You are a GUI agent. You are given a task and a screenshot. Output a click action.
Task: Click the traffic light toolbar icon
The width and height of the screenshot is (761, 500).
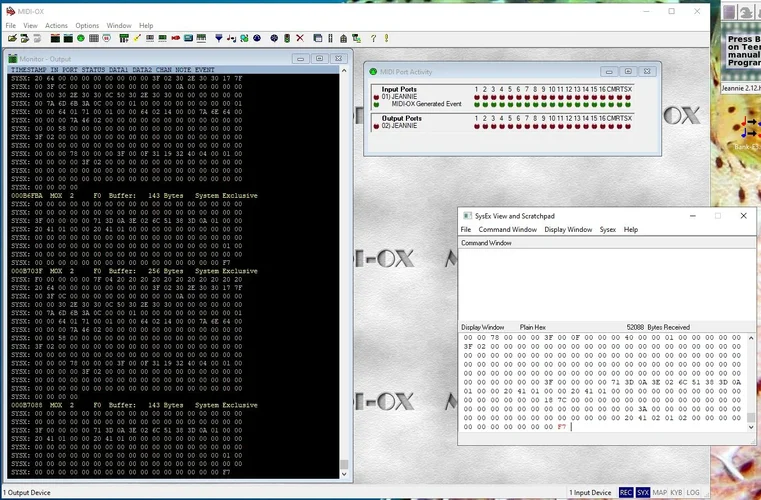point(286,38)
